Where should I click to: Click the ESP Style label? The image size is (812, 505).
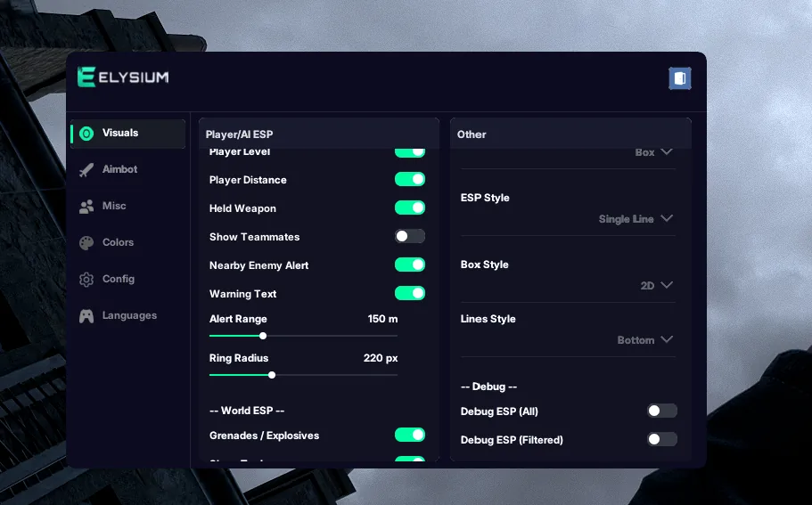point(485,198)
